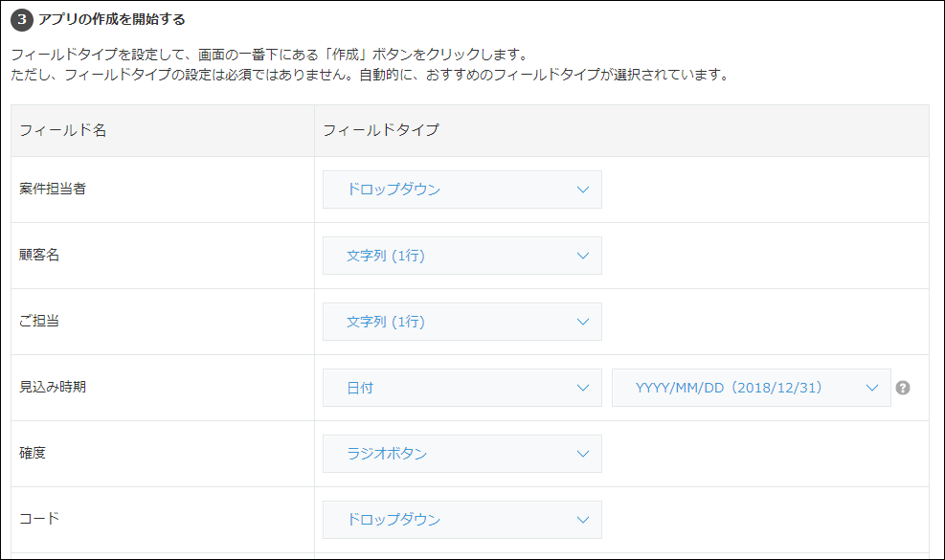945x560 pixels.
Task: Click the chevron on the 確度 dropdown
Action: (x=585, y=454)
